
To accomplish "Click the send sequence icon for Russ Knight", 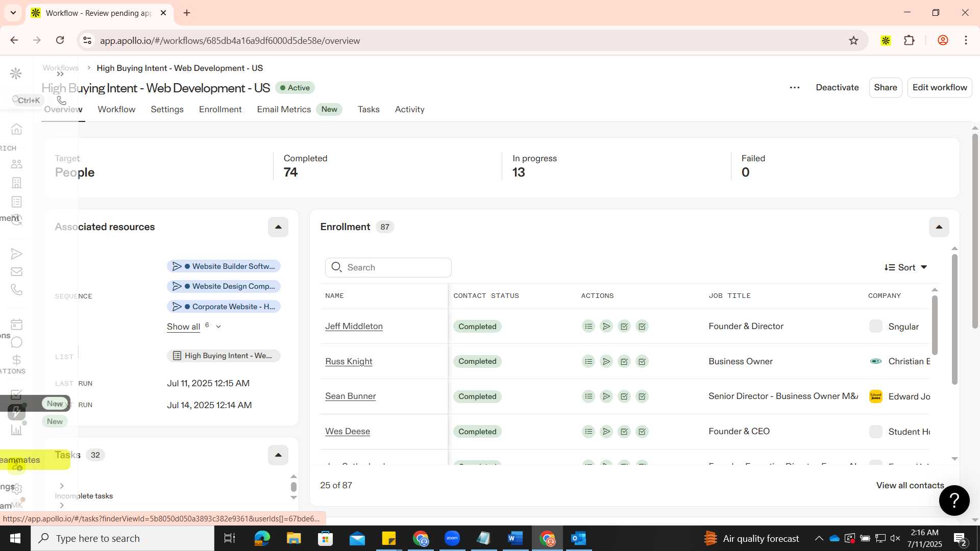I will pos(606,362).
